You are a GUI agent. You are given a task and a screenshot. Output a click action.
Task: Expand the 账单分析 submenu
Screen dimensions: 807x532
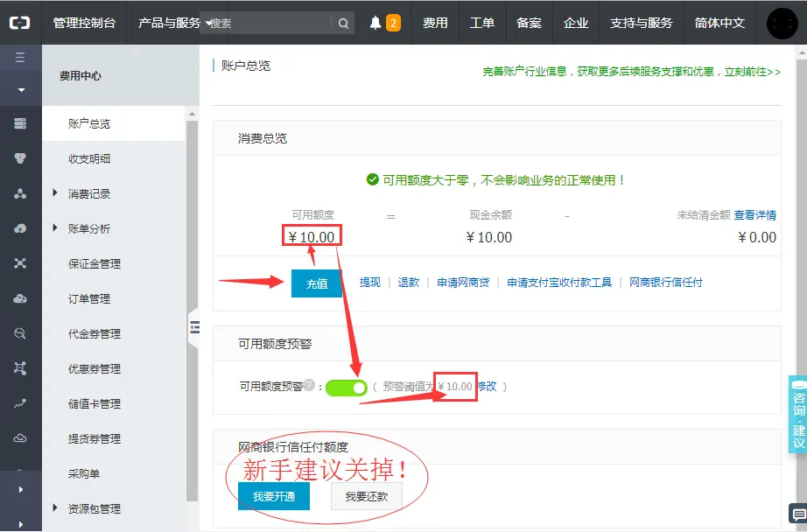[x=55, y=227]
